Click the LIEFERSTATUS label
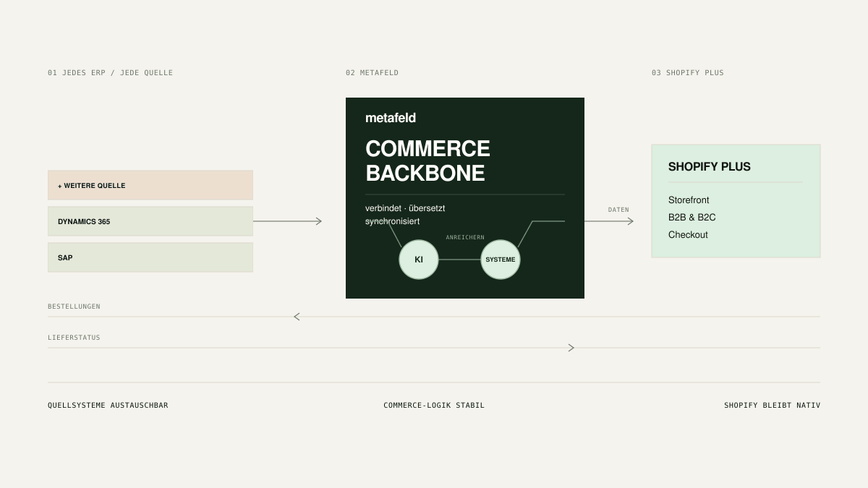Image resolution: width=868 pixels, height=488 pixels. pos(74,338)
